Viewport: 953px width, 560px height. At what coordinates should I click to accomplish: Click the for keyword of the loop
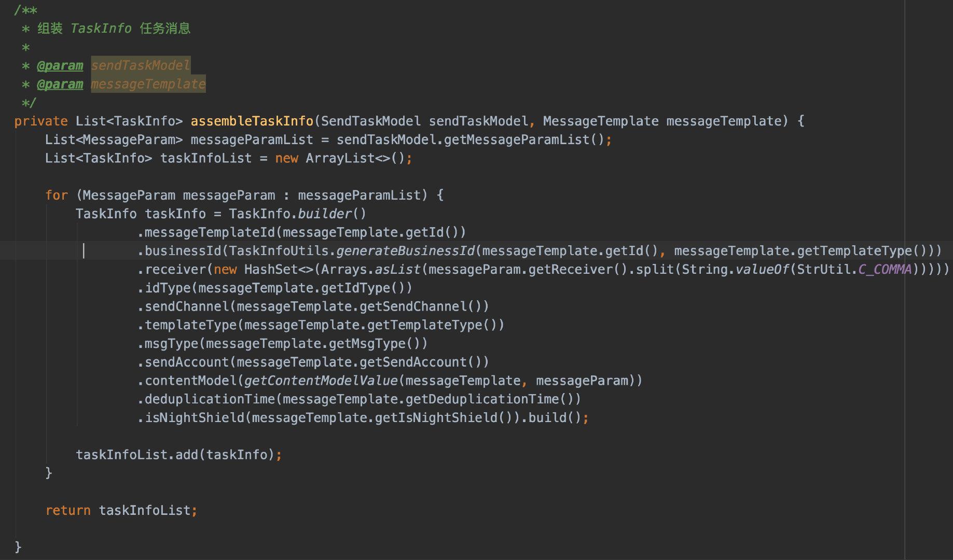(56, 195)
